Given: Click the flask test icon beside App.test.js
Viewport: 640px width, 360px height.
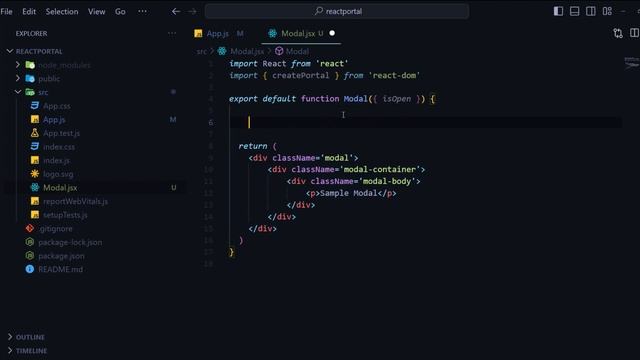Looking at the screenshot, I should 35,133.
